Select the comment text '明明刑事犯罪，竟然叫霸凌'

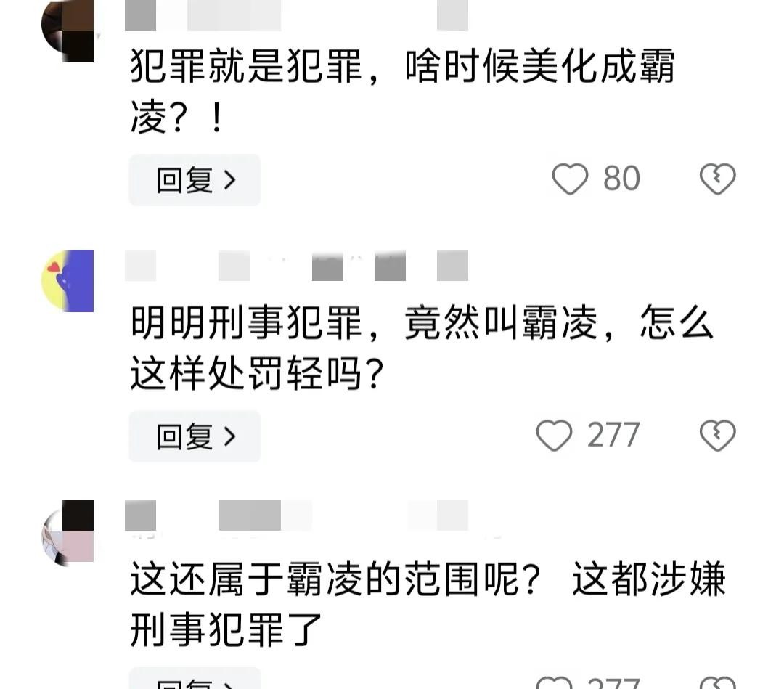point(364,322)
